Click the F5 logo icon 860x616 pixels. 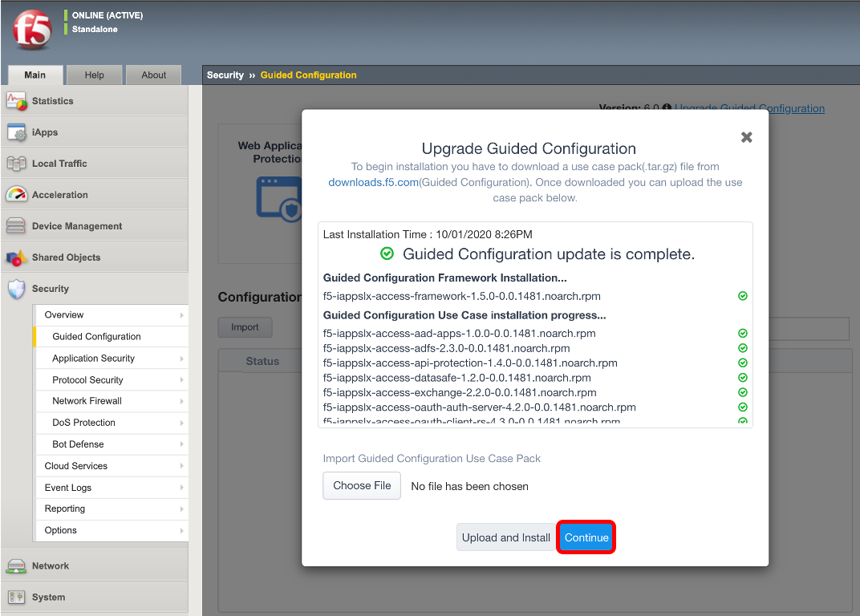pyautogui.click(x=32, y=30)
